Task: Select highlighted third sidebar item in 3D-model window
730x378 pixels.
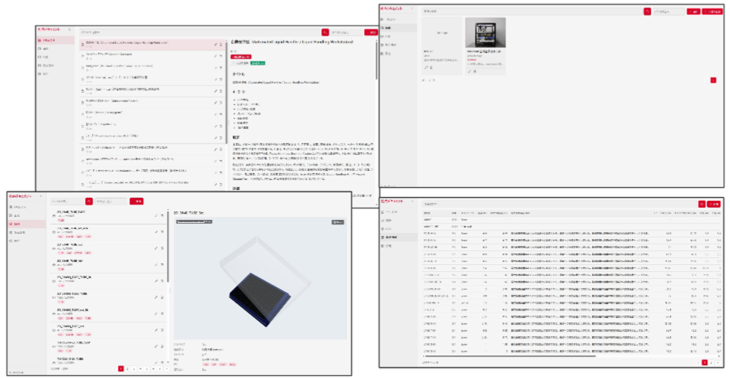Action: (x=27, y=224)
